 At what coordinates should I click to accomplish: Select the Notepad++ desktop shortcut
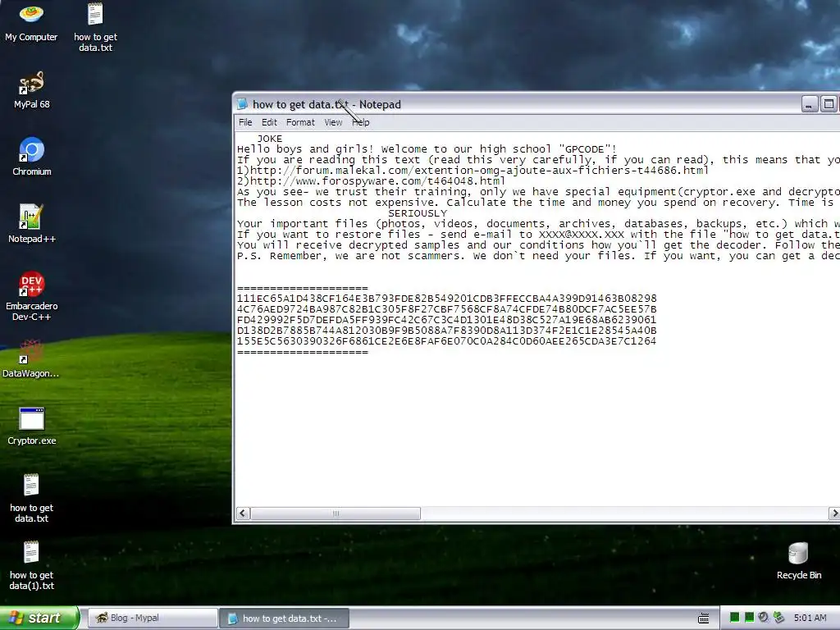32,224
